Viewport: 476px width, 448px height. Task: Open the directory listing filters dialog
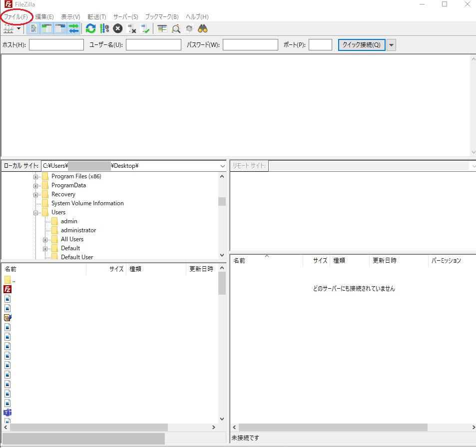(x=162, y=29)
